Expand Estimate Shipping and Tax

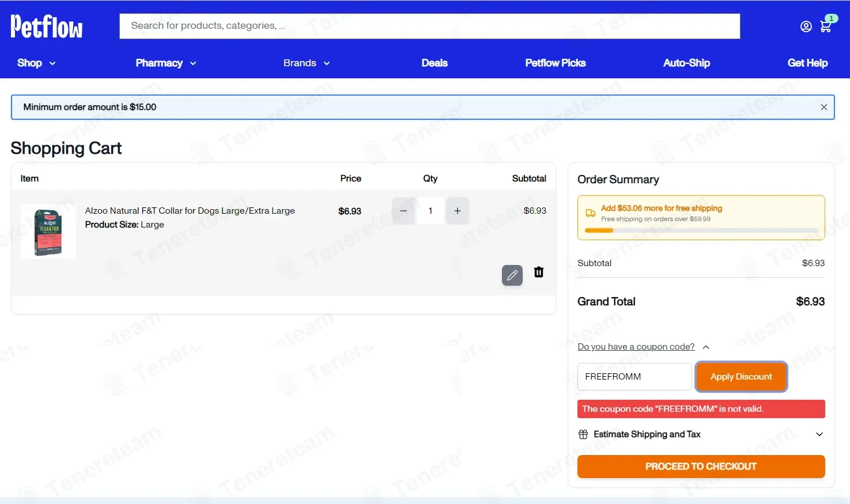pyautogui.click(x=701, y=434)
